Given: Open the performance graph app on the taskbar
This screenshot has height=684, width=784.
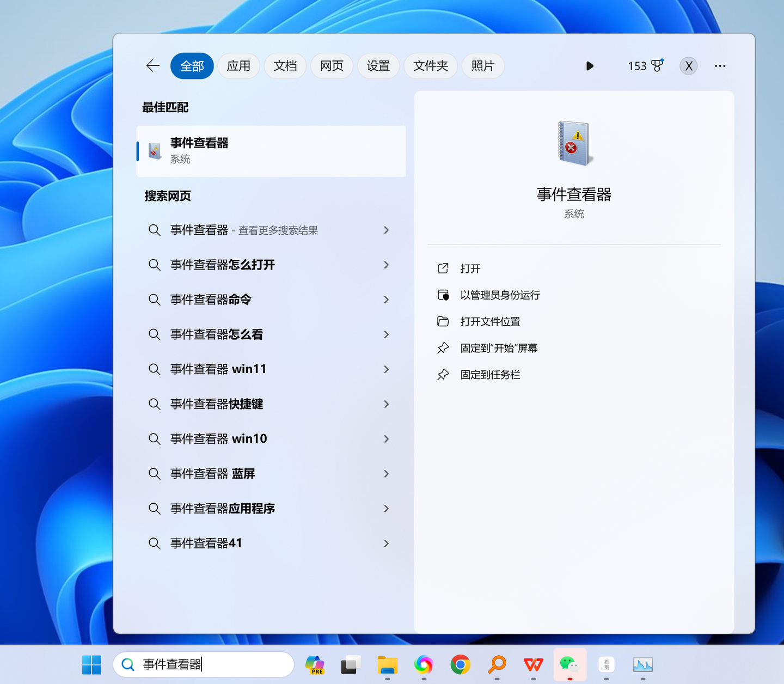Looking at the screenshot, I should coord(643,664).
